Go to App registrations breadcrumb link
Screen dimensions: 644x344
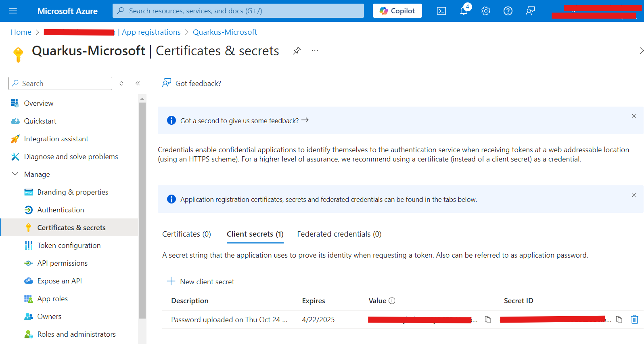(151, 32)
